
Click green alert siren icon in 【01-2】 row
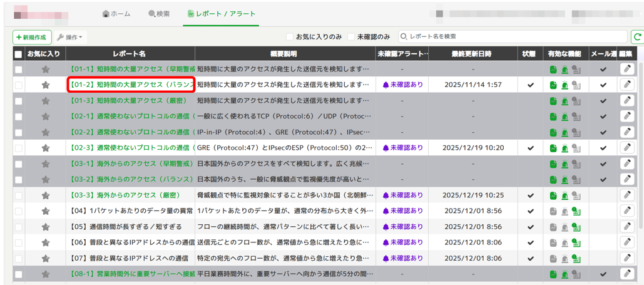coord(565,85)
